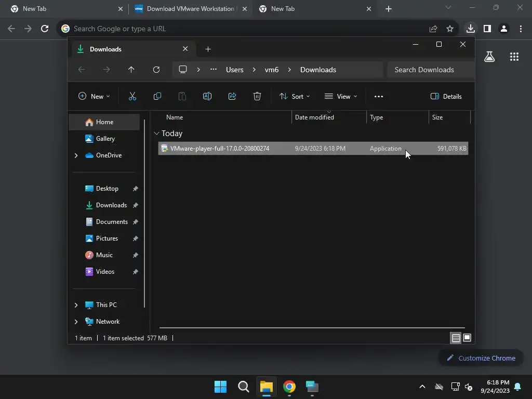Click the Paste clipboard icon in Explorer toolbar
Image resolution: width=532 pixels, height=399 pixels.
coord(182,96)
